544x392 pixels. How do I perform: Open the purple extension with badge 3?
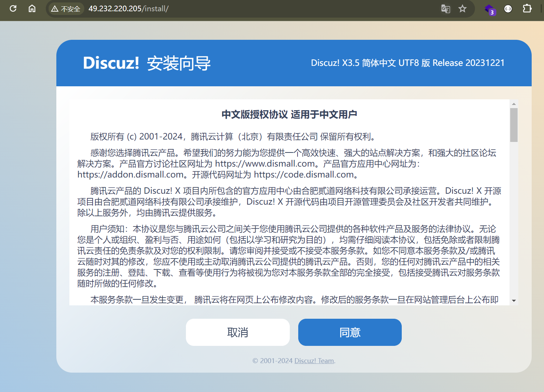click(x=489, y=9)
